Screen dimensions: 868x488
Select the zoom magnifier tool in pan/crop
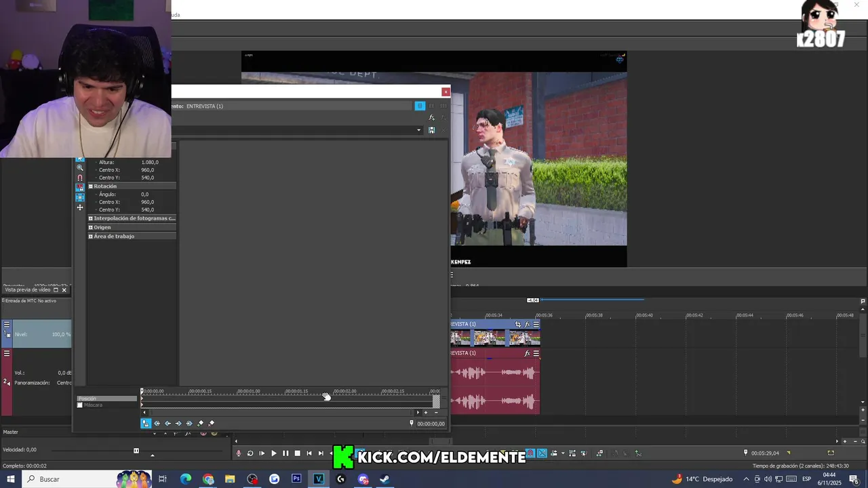pos(80,167)
